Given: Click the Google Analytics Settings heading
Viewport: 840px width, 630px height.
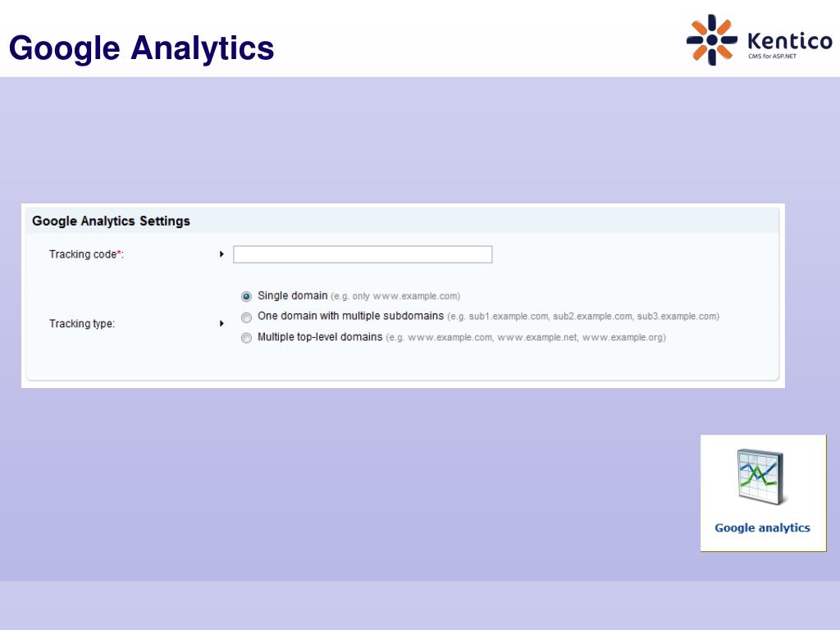Looking at the screenshot, I should pos(111,221).
